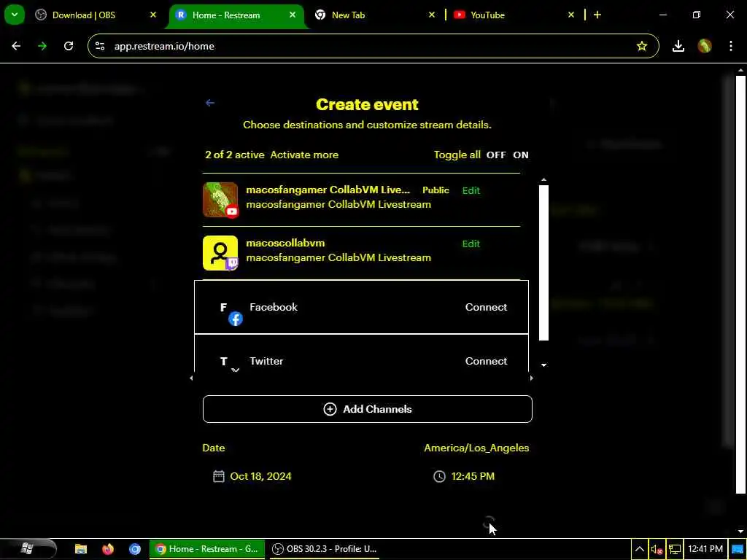Open the browser downloads icon
The width and height of the screenshot is (747, 560).
click(x=678, y=46)
